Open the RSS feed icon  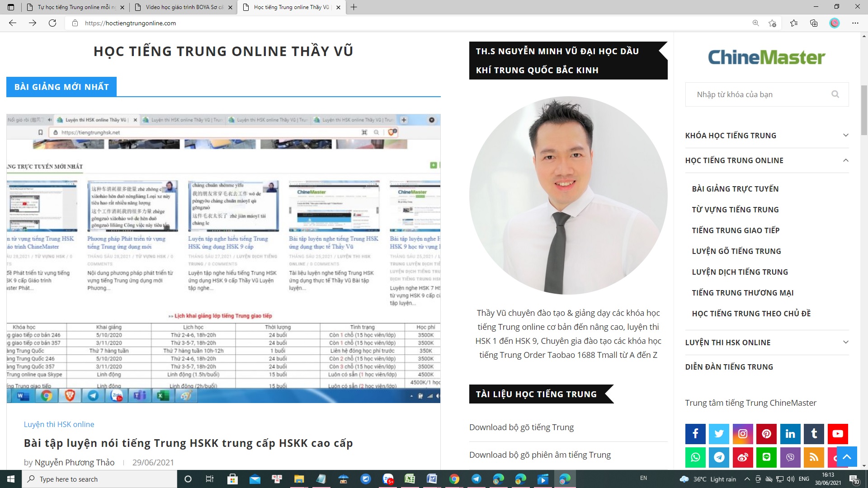[814, 457]
